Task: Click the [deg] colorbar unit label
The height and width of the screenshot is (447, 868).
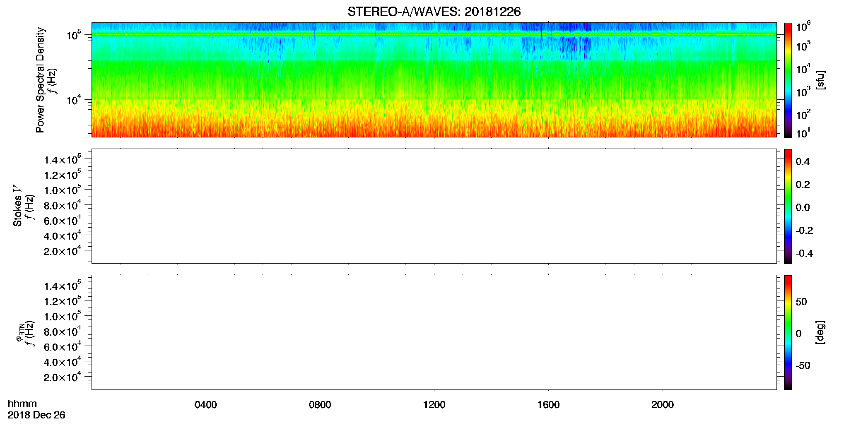Action: pos(820,332)
